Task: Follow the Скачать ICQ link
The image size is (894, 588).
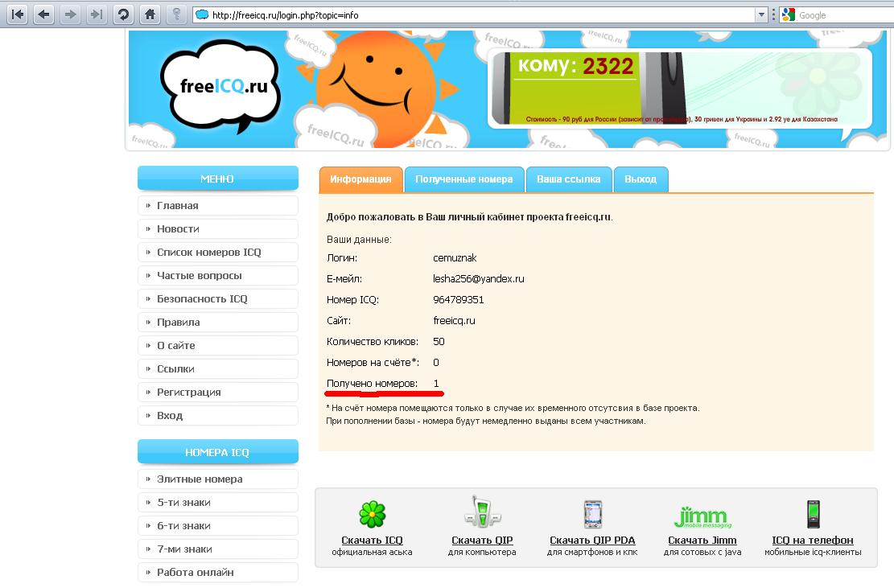Action: [x=372, y=541]
